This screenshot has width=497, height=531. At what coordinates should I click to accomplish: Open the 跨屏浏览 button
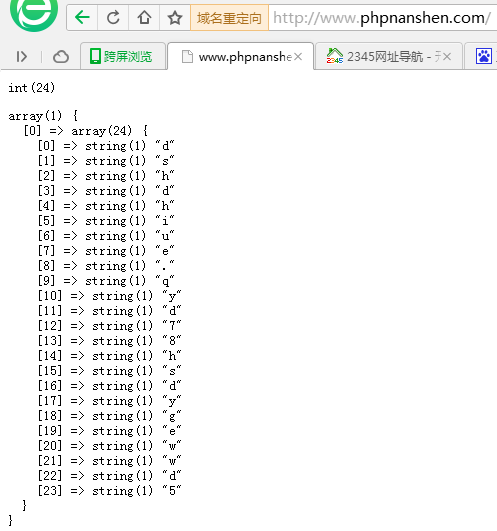pyautogui.click(x=123, y=56)
